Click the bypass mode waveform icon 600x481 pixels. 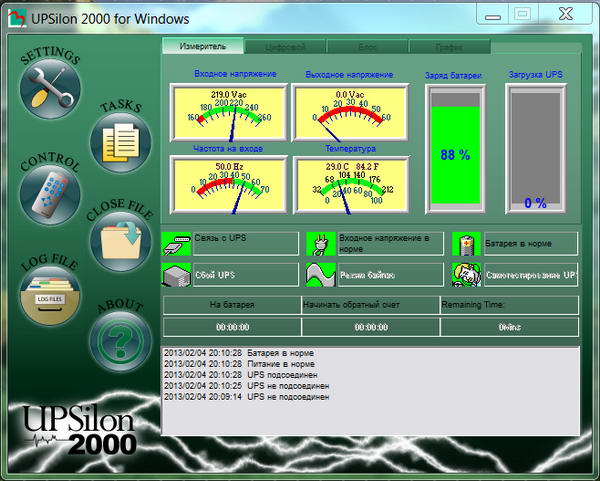tap(321, 275)
